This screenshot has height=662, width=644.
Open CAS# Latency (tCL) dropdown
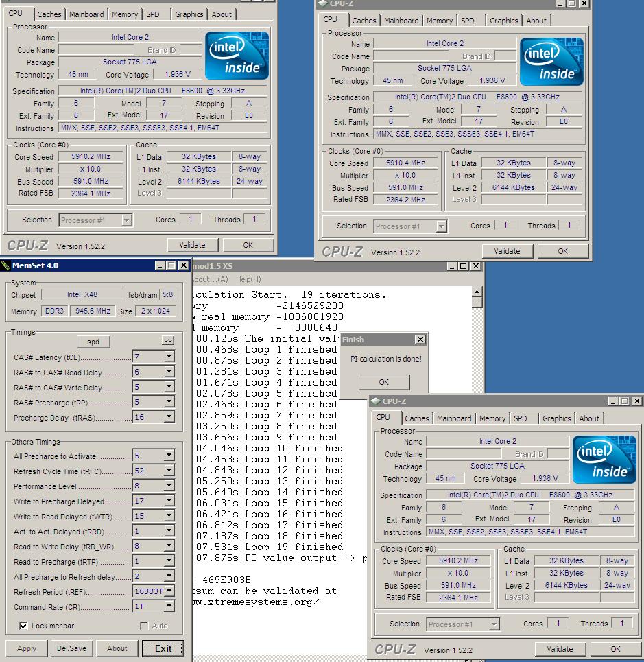tap(169, 357)
